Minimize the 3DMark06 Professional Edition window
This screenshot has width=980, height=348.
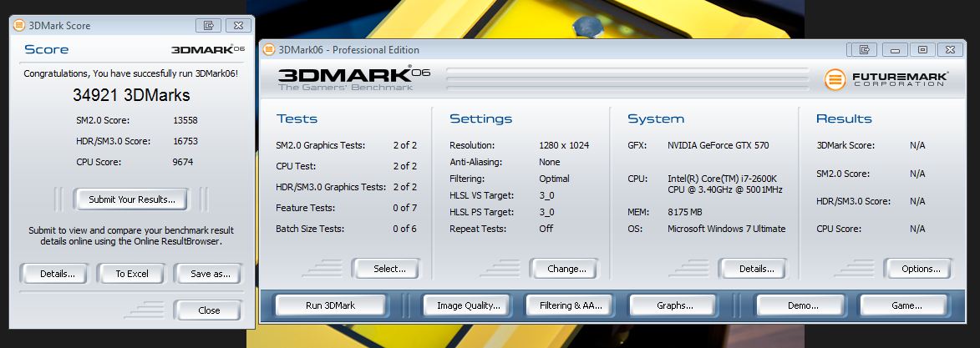(x=895, y=49)
